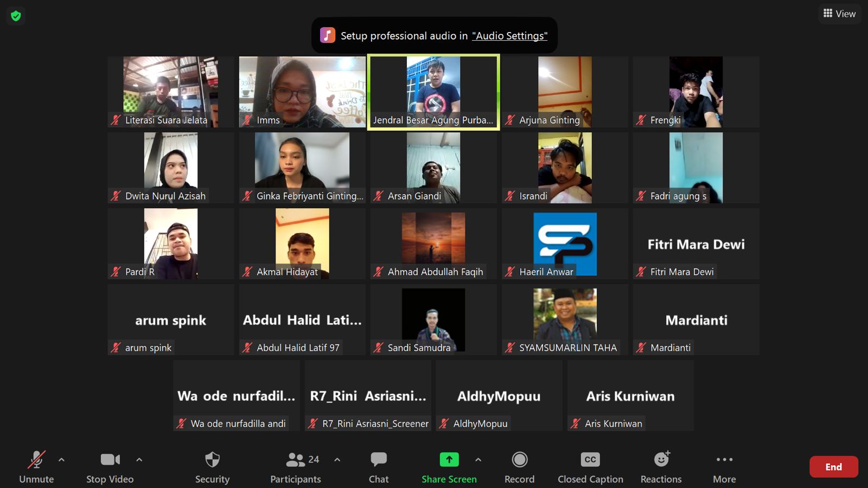Select Pardi R video tile
The height and width of the screenshot is (488, 868).
(171, 244)
